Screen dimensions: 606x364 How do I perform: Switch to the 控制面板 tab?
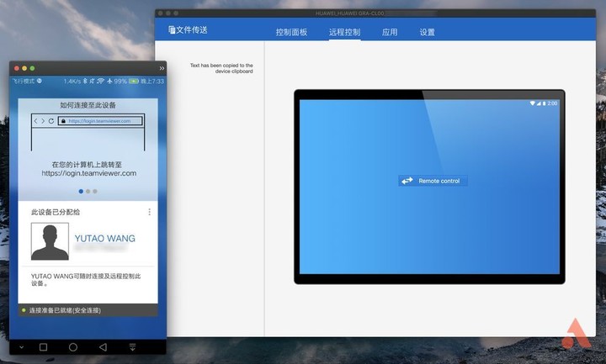coord(291,33)
